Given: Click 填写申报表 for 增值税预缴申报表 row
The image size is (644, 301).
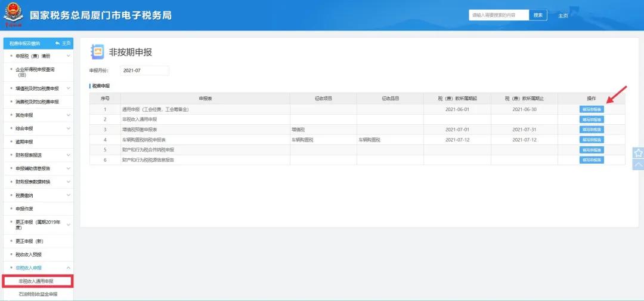Looking at the screenshot, I should click(592, 130).
